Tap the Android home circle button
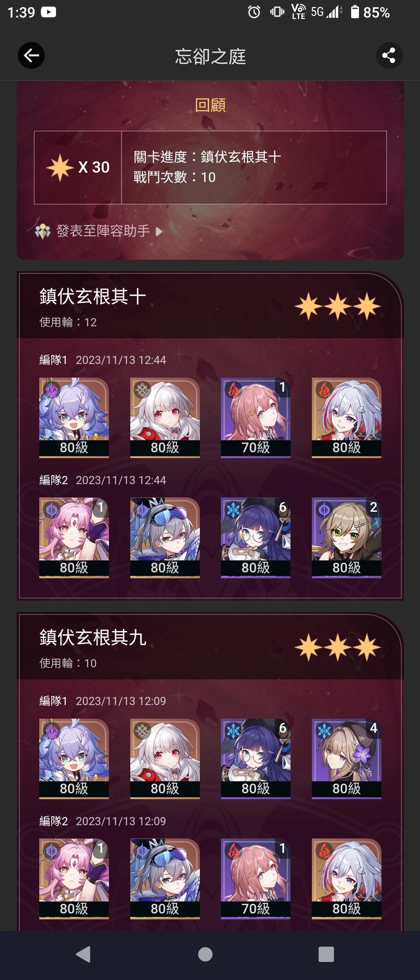 pyautogui.click(x=205, y=954)
